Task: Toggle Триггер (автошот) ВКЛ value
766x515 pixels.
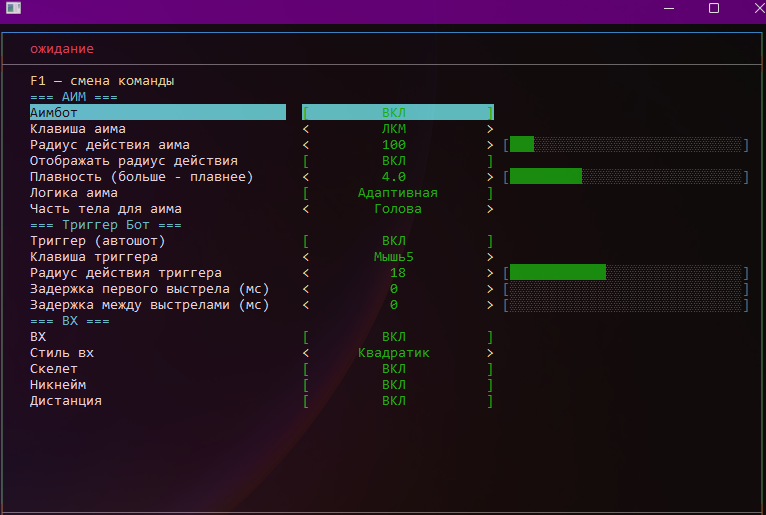Action: (x=398, y=241)
